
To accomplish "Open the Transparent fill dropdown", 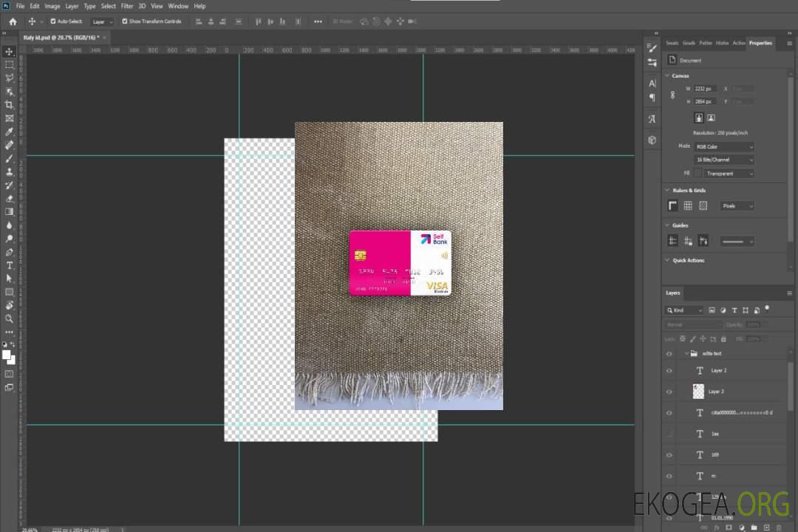I will coord(729,174).
